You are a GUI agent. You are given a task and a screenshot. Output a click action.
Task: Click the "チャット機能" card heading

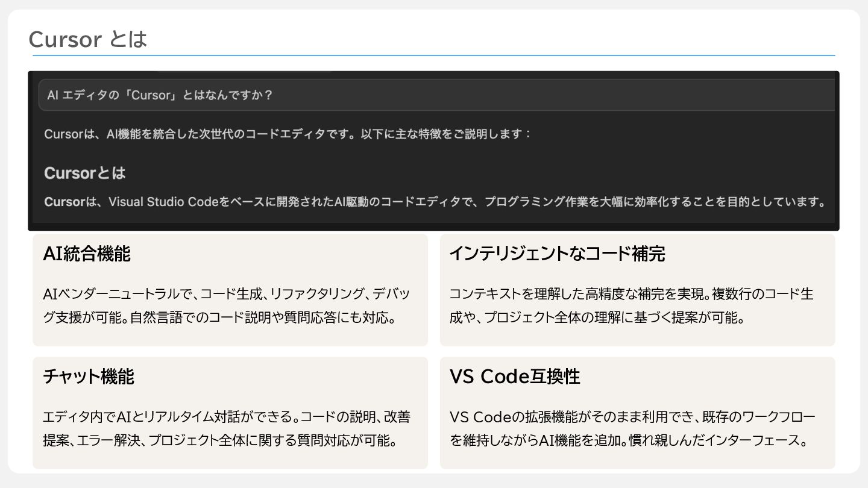pyautogui.click(x=89, y=377)
